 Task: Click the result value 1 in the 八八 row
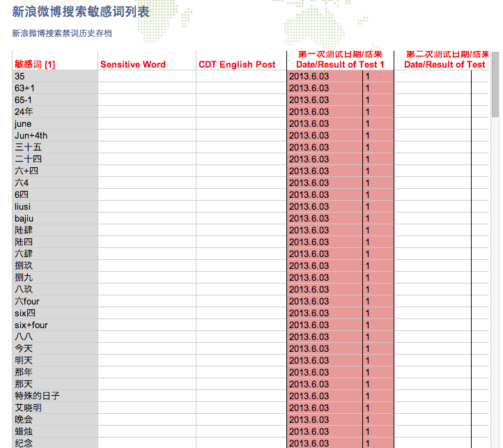click(x=368, y=337)
